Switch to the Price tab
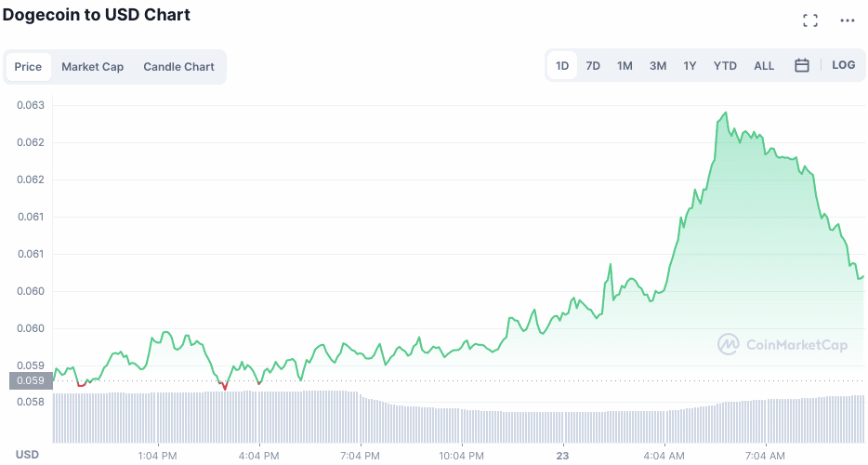 [28, 67]
